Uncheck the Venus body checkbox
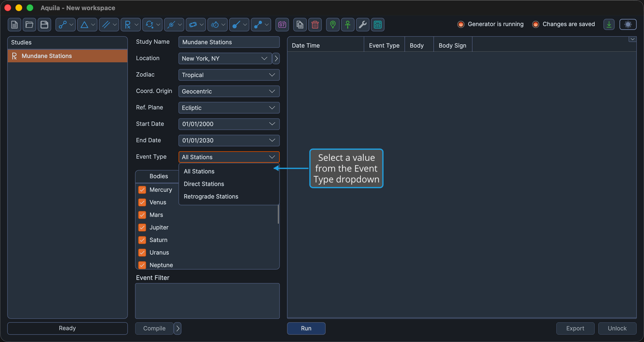 coord(142,202)
